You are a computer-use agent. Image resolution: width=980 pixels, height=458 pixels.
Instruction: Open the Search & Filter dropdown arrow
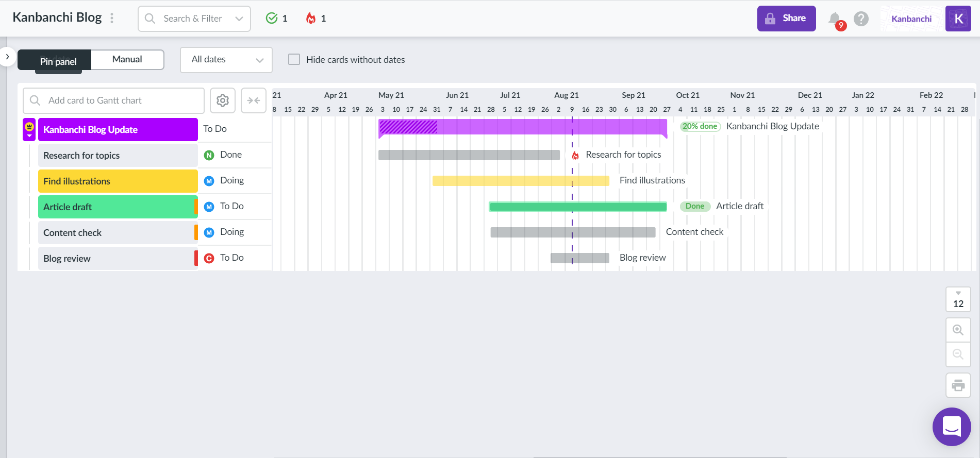(x=239, y=19)
